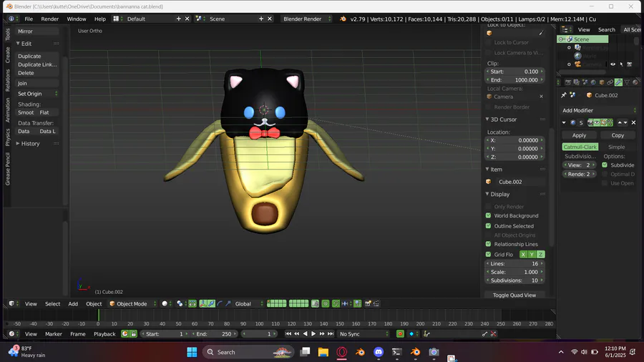644x362 pixels.
Task: Pin the properties context with pin icon
Action: 564,95
